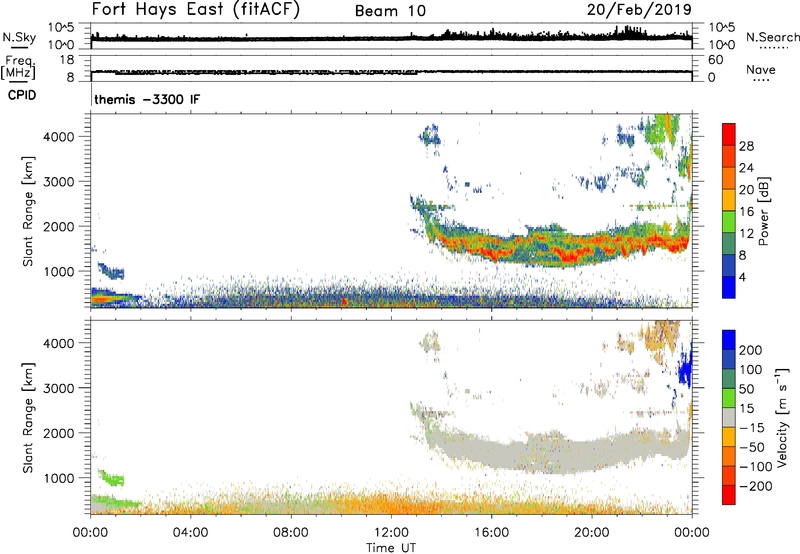The width and height of the screenshot is (800, 554).
Task: Click the 'Beam 10' label
Action: click(390, 11)
